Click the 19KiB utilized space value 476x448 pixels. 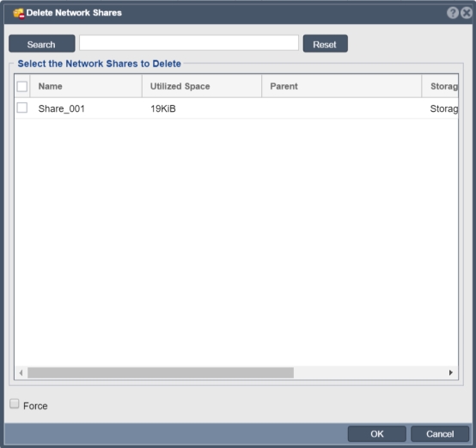tap(163, 108)
